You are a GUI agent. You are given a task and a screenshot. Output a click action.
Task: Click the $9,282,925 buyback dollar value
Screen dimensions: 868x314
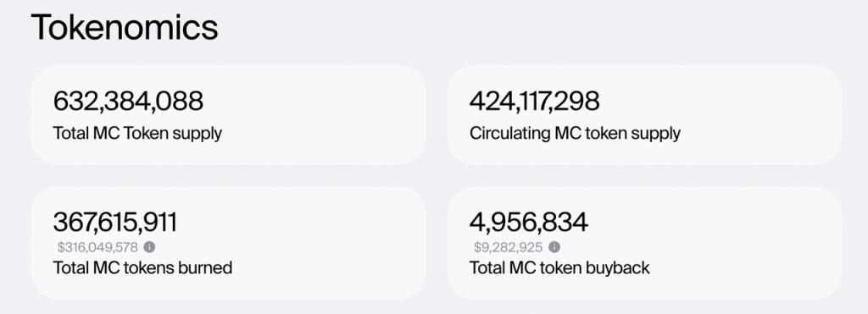coord(509,247)
